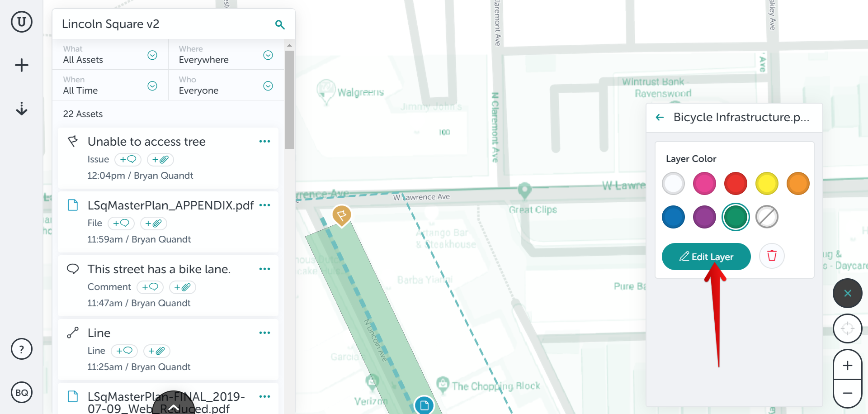Open the help question mark icon
The width and height of the screenshot is (868, 414).
[22, 349]
